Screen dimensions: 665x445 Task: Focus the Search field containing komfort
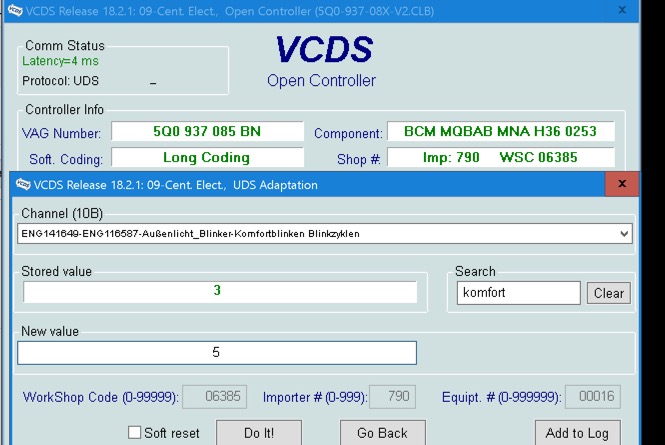[517, 293]
